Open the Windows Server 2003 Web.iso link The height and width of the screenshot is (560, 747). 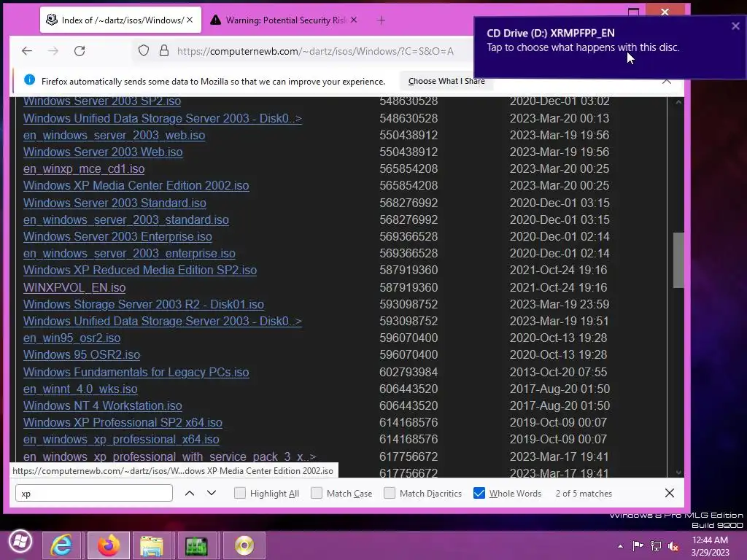coord(103,152)
